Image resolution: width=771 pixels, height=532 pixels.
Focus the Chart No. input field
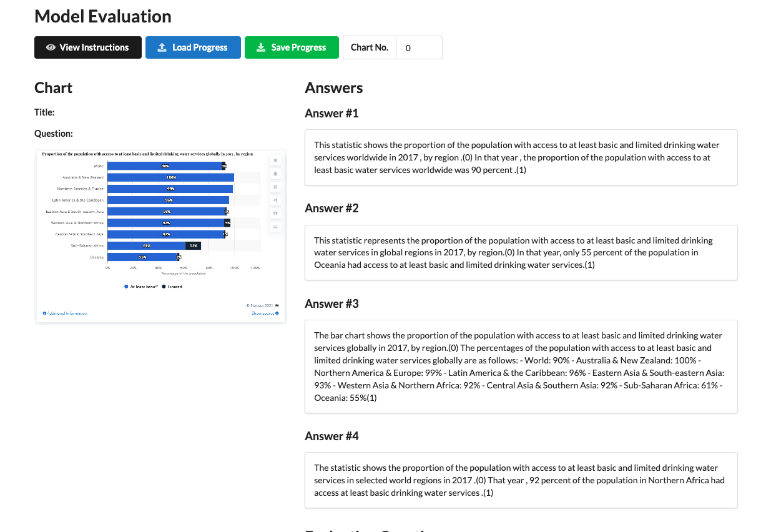point(419,47)
